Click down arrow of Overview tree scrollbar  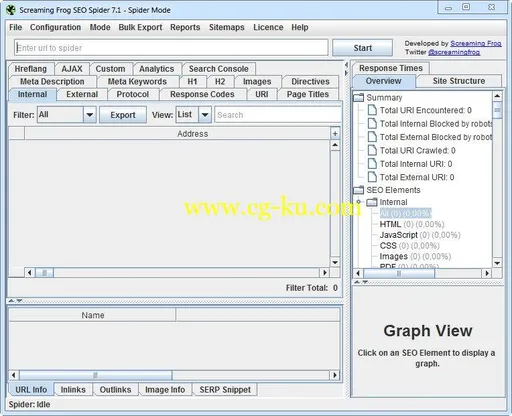(x=497, y=263)
